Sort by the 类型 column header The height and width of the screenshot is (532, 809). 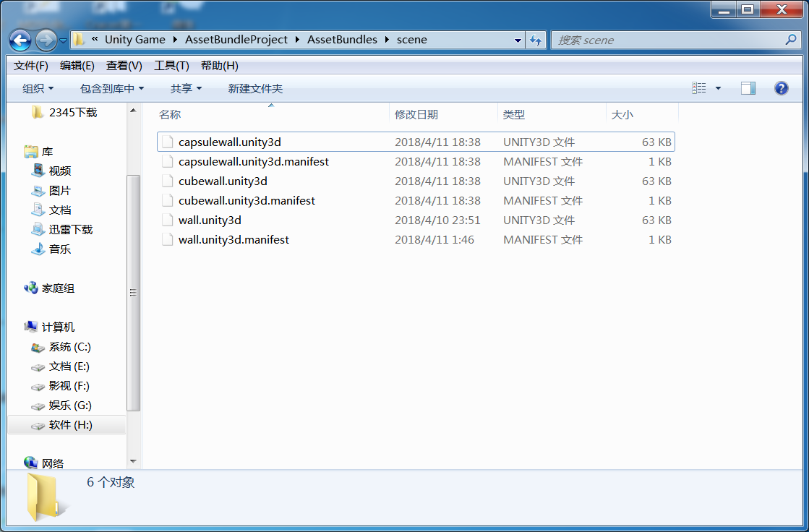pyautogui.click(x=552, y=114)
